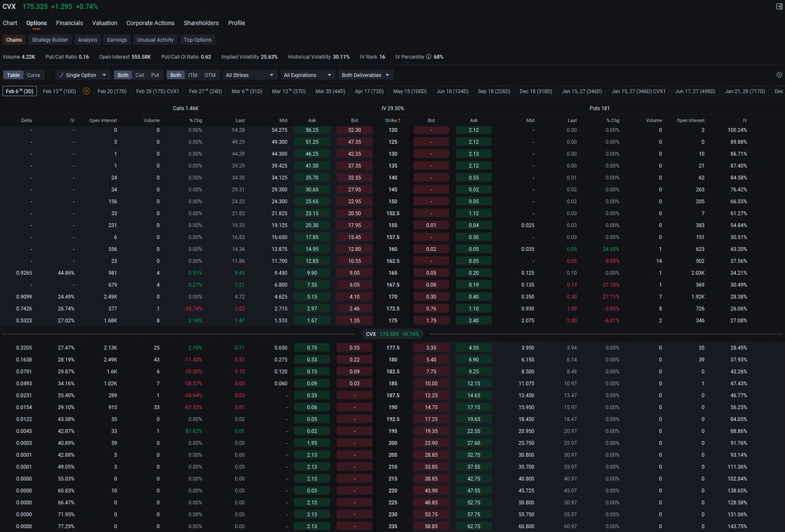Image resolution: width=785 pixels, height=532 pixels.
Task: Go to the Financials tab
Action: pos(69,23)
